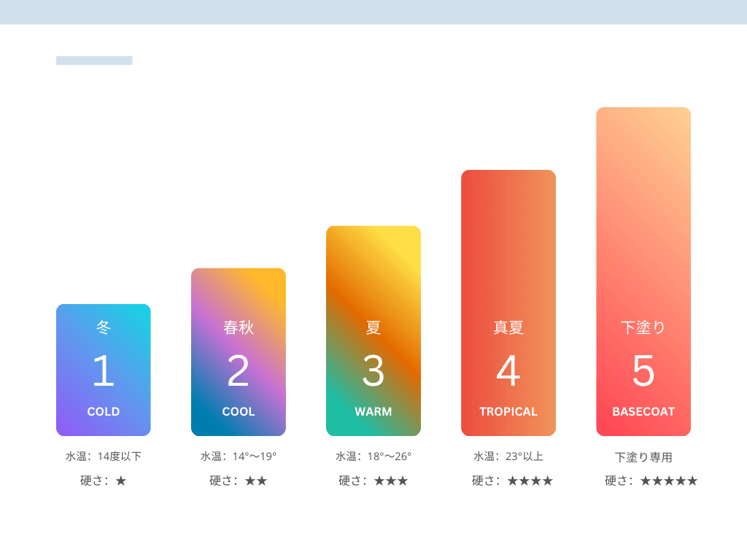The height and width of the screenshot is (560, 747).
Task: Click the 水温：18°〜26° caption
Action: 373,456
